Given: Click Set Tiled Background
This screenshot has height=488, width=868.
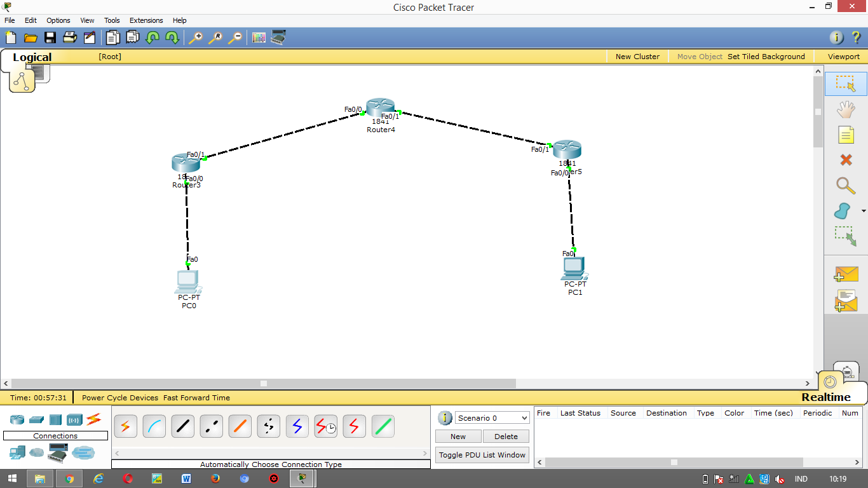Looking at the screenshot, I should point(766,57).
